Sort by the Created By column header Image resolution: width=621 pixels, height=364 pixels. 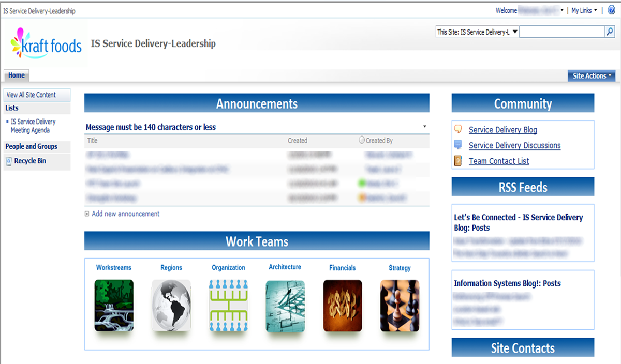click(379, 140)
